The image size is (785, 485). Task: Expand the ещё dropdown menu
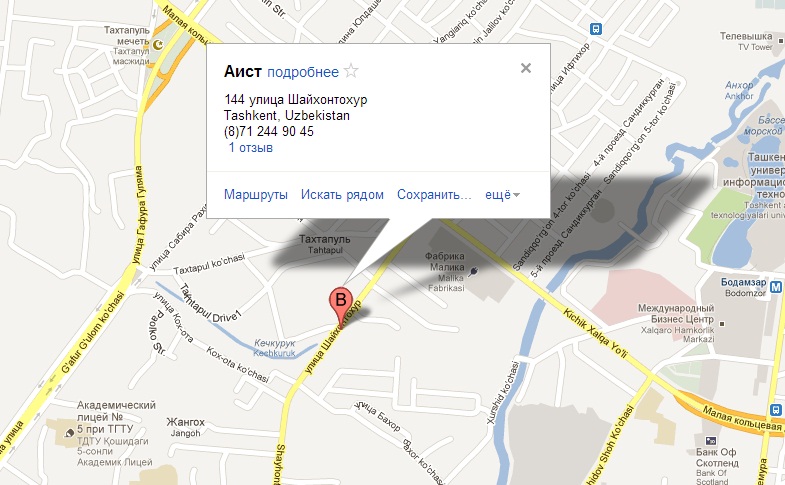(502, 195)
